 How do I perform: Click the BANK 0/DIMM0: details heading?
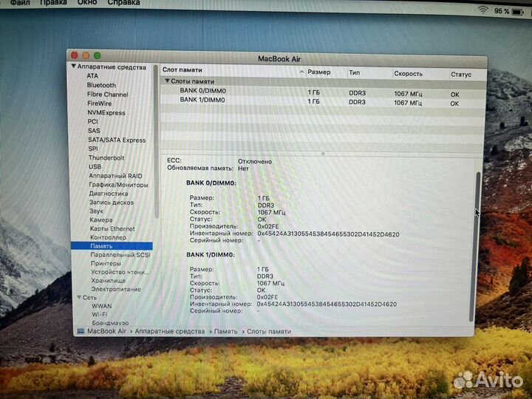(211, 183)
